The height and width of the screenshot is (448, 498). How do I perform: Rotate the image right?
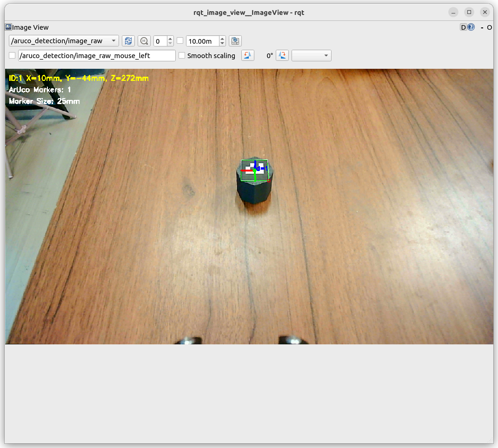point(282,56)
